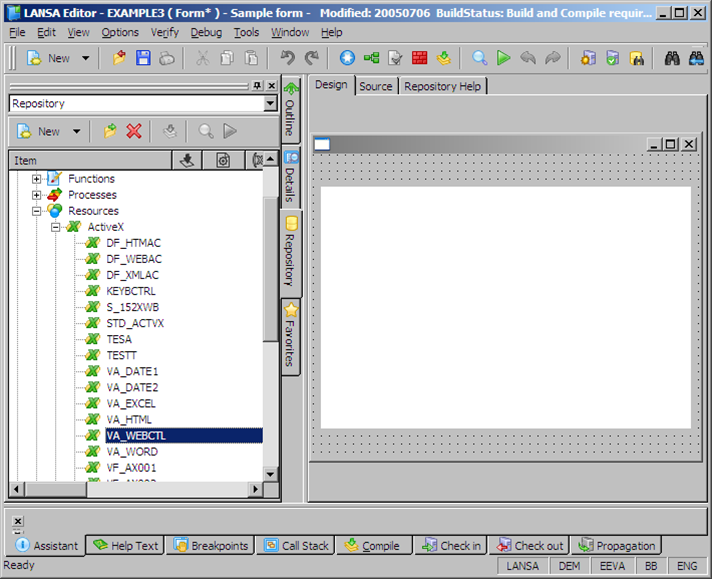The height and width of the screenshot is (579, 712).
Task: Click the Save icon in main toolbar
Action: tap(143, 58)
